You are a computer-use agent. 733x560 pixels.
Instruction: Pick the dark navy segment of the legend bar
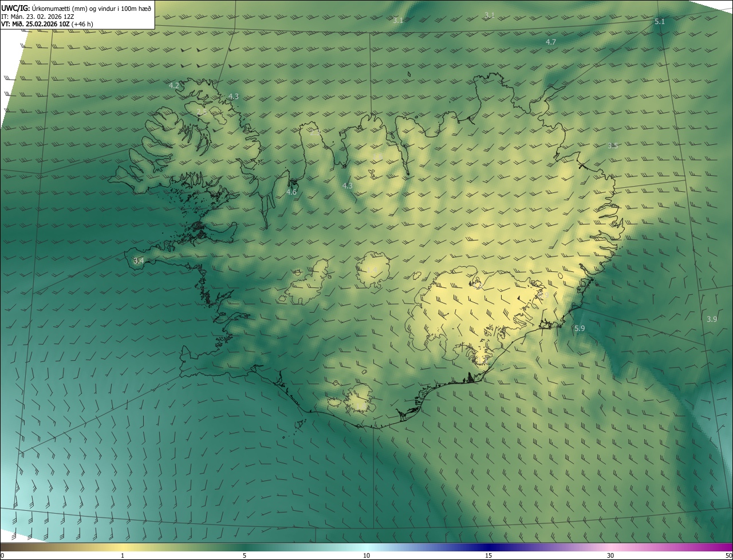(x=488, y=547)
